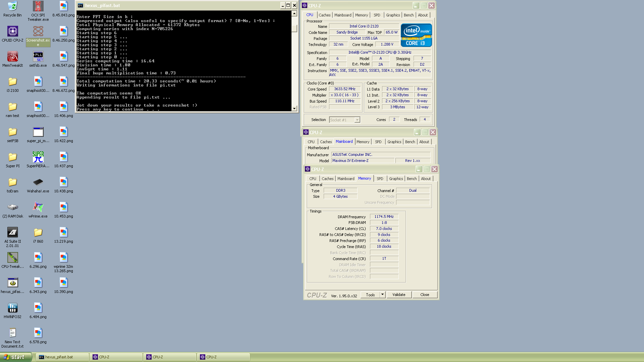Launch the SuperPiERA desktop icon
The image size is (644, 362).
[38, 160]
